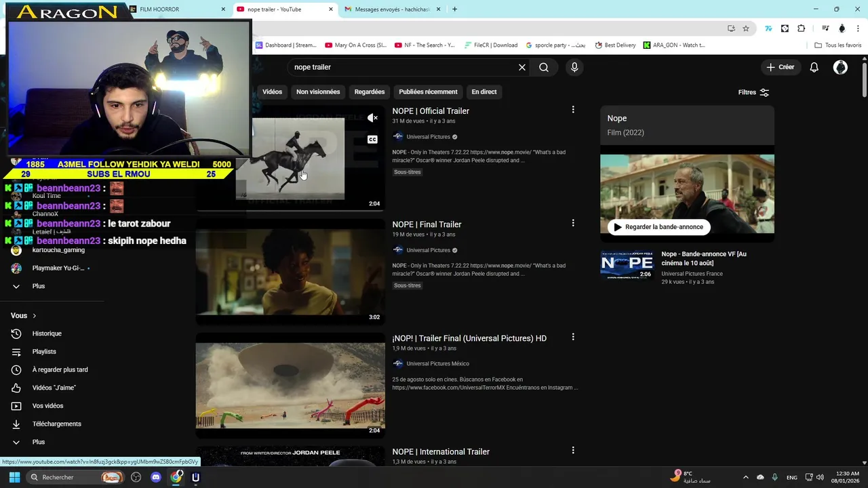Image resolution: width=868 pixels, height=488 pixels.
Task: Open the Tous les favoris folder
Action: point(838,45)
